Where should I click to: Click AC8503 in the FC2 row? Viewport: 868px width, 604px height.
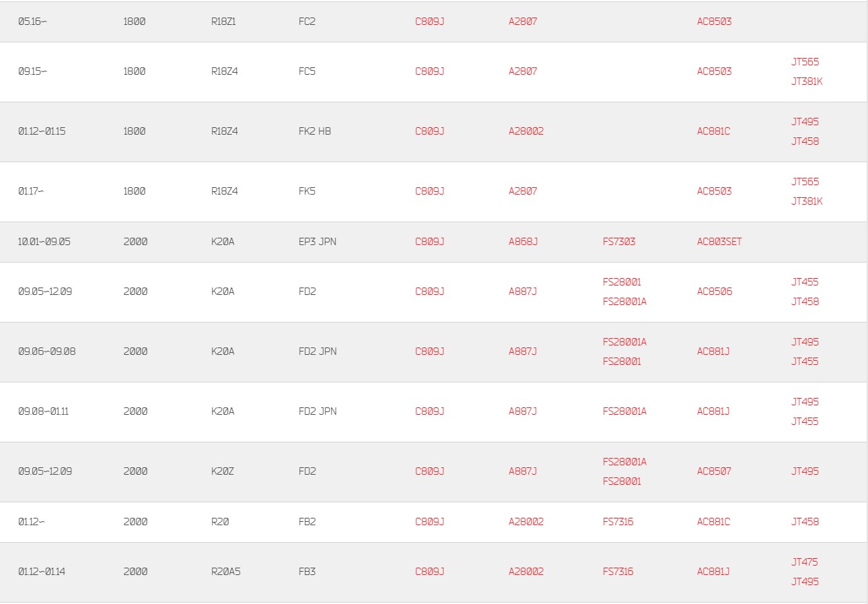tap(715, 22)
